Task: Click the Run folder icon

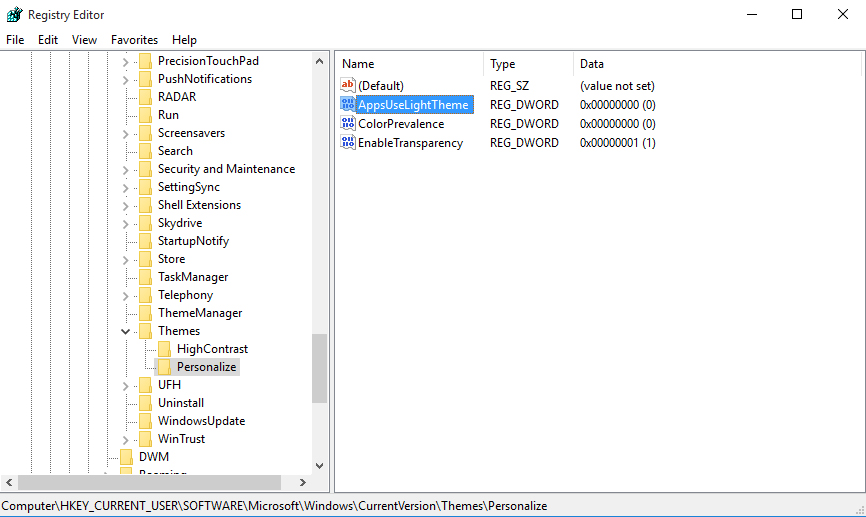Action: coord(145,115)
